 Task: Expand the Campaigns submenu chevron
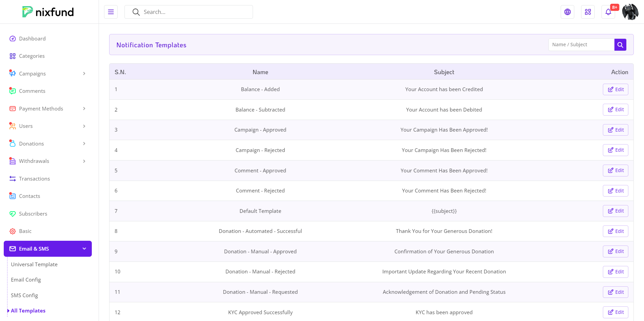84,74
